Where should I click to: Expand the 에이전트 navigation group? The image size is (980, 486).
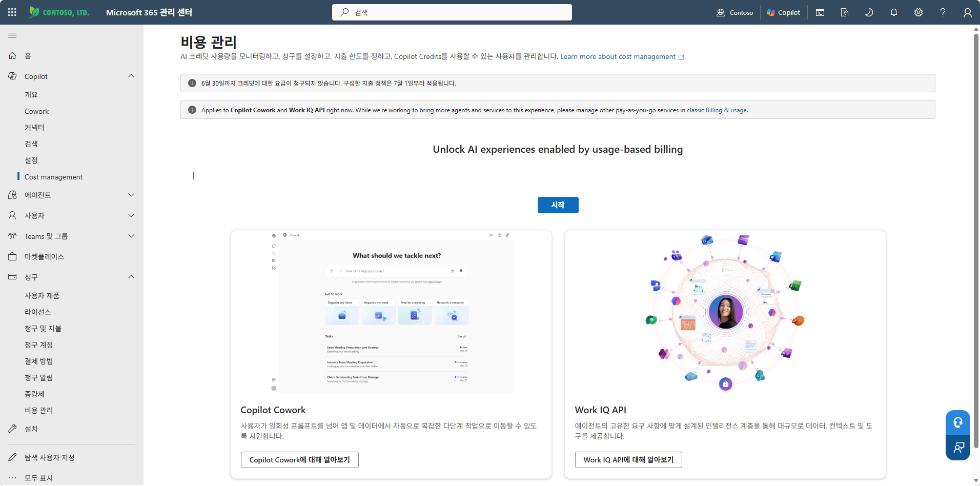131,195
